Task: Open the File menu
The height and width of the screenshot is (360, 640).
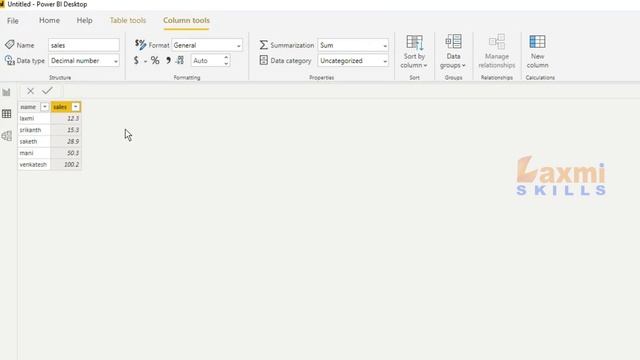Action: pos(13,20)
